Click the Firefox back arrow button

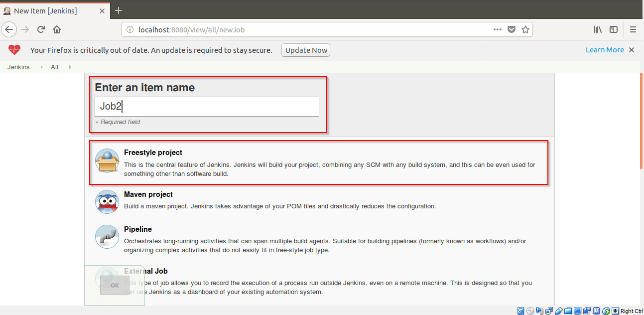click(x=9, y=29)
